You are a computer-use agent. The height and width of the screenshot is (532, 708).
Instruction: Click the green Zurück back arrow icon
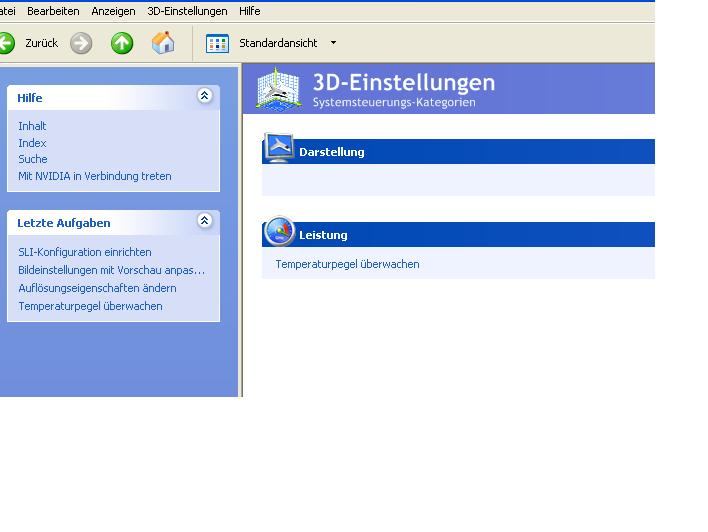tap(7, 43)
